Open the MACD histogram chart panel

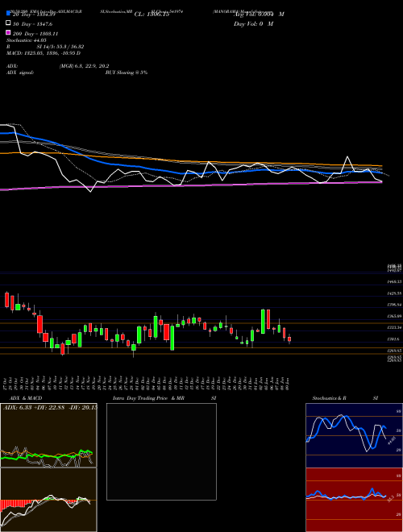[48, 500]
